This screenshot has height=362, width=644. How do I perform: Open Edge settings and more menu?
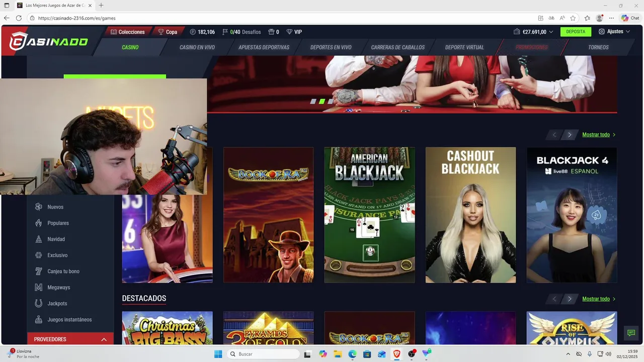click(x=610, y=18)
